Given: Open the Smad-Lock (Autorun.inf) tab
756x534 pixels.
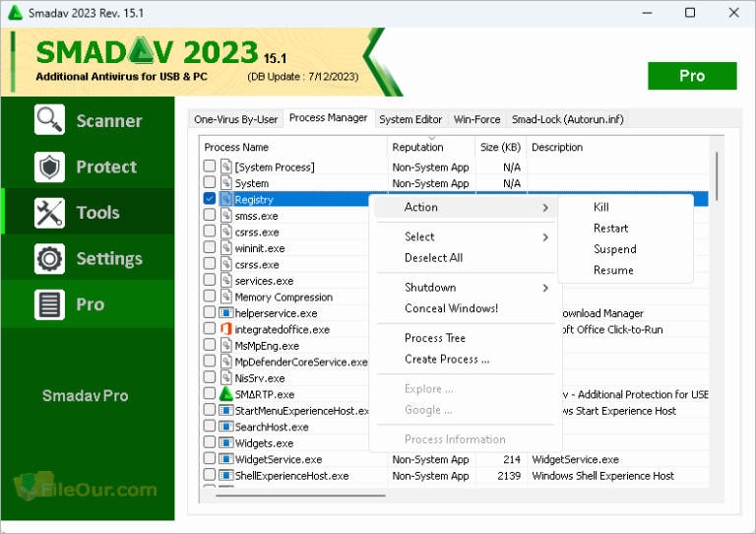Looking at the screenshot, I should pyautogui.click(x=567, y=119).
